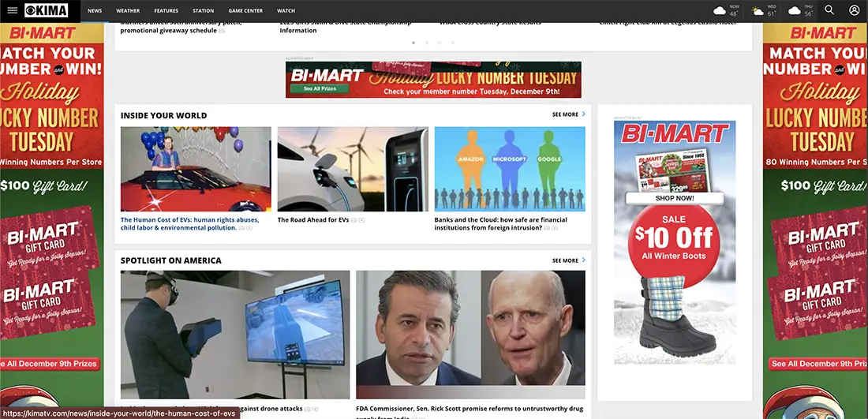Image resolution: width=868 pixels, height=419 pixels.
Task: Open the EV charging station thumbnail
Action: (x=353, y=169)
